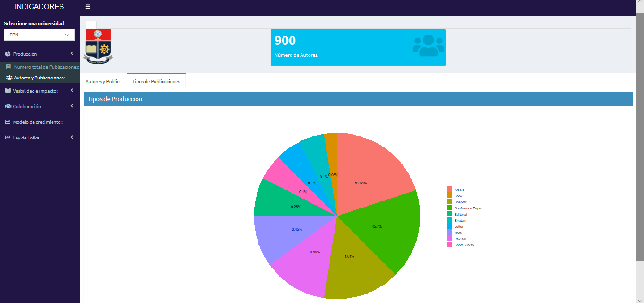Click the Colaboración handshake icon

[x=8, y=106]
